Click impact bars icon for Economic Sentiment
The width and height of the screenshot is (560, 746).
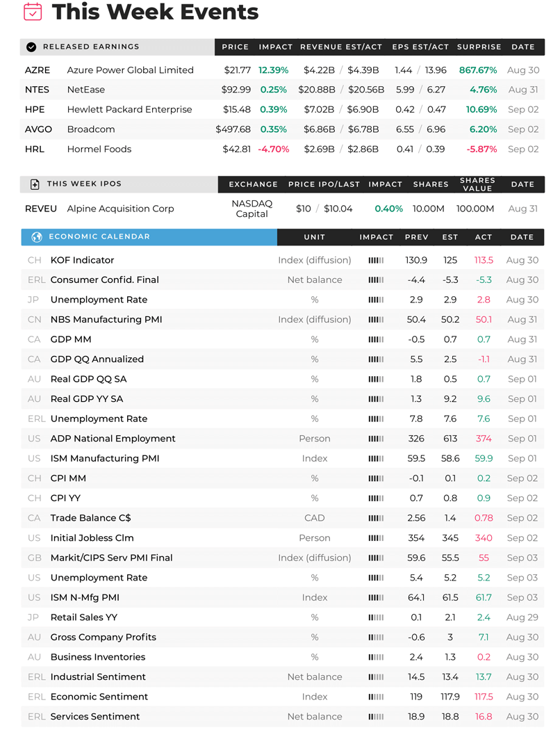pos(376,697)
